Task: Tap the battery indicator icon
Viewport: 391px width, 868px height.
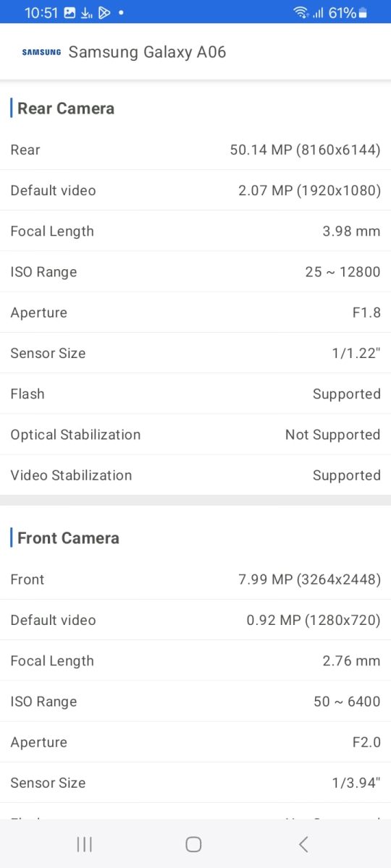Action: click(363, 12)
